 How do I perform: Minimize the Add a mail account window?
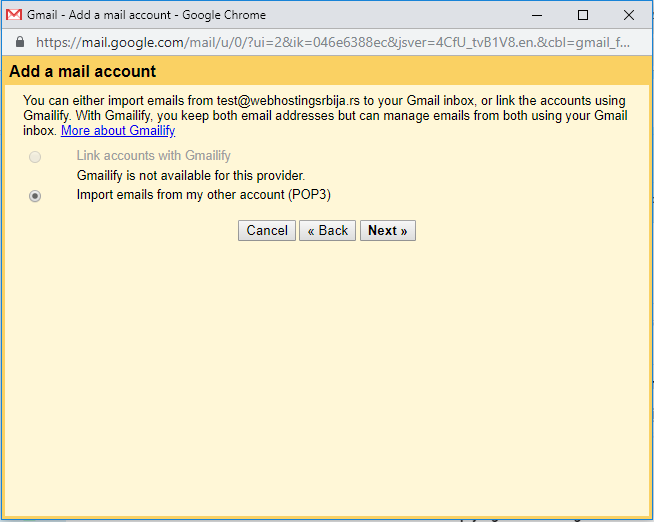coord(537,15)
